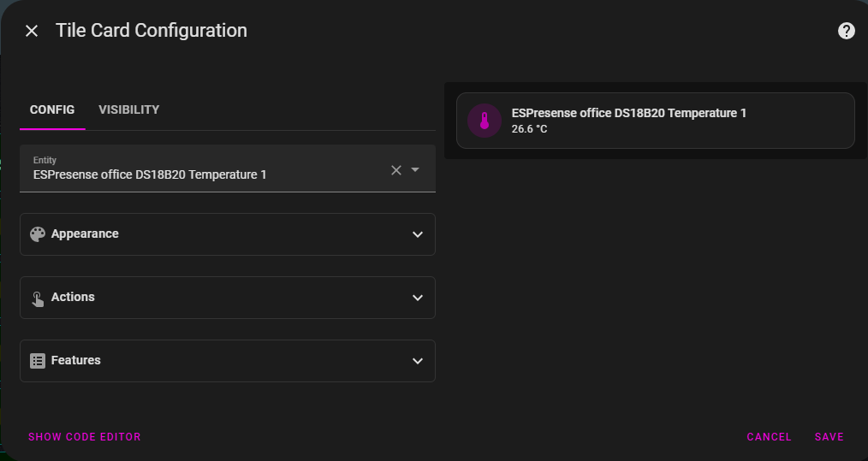Viewport: 868px width, 461px height.
Task: Expand the Actions section chevron
Action: pyautogui.click(x=418, y=298)
